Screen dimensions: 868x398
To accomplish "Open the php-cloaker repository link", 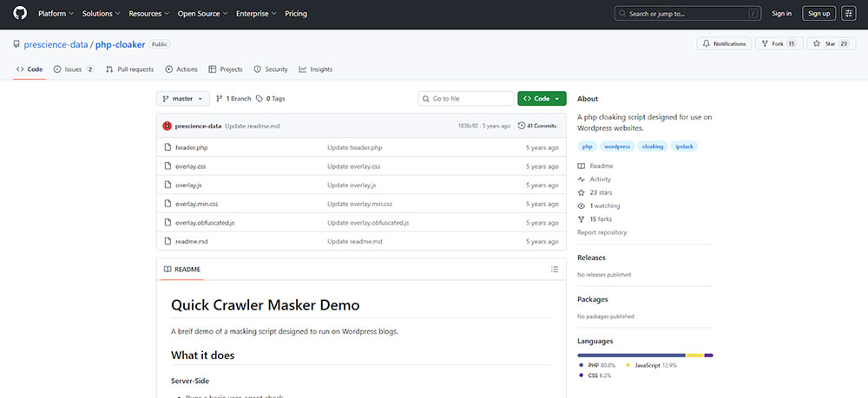I will pos(120,44).
